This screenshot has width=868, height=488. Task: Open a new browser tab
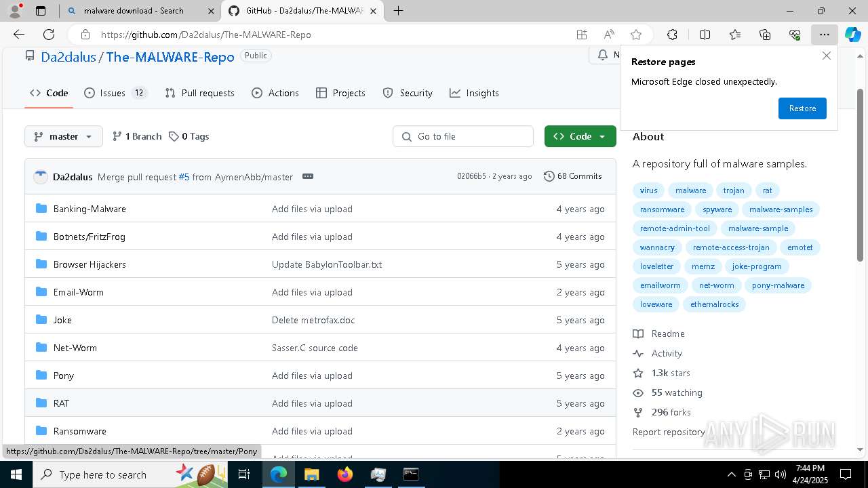(x=399, y=11)
